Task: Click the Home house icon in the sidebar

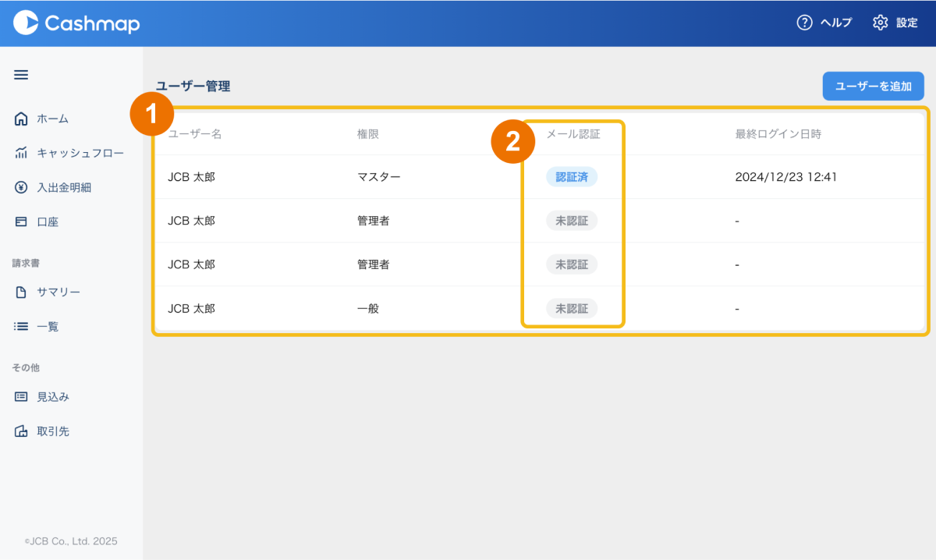Action: click(21, 119)
